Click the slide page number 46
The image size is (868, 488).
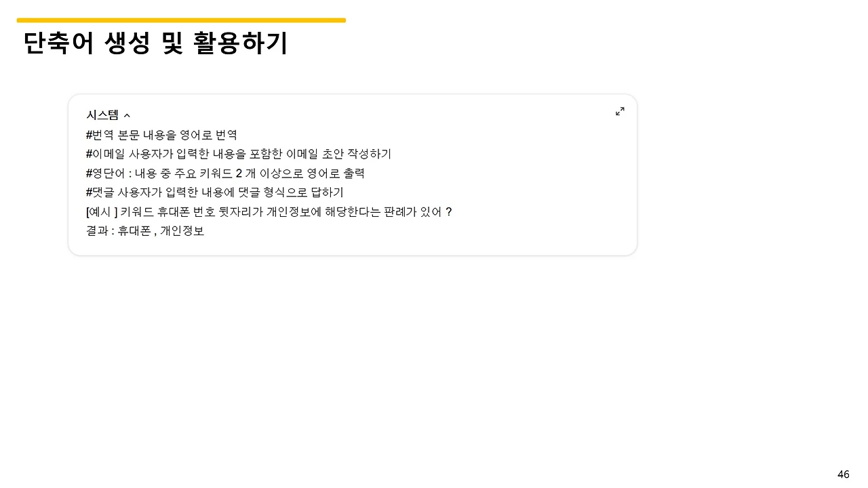(844, 474)
